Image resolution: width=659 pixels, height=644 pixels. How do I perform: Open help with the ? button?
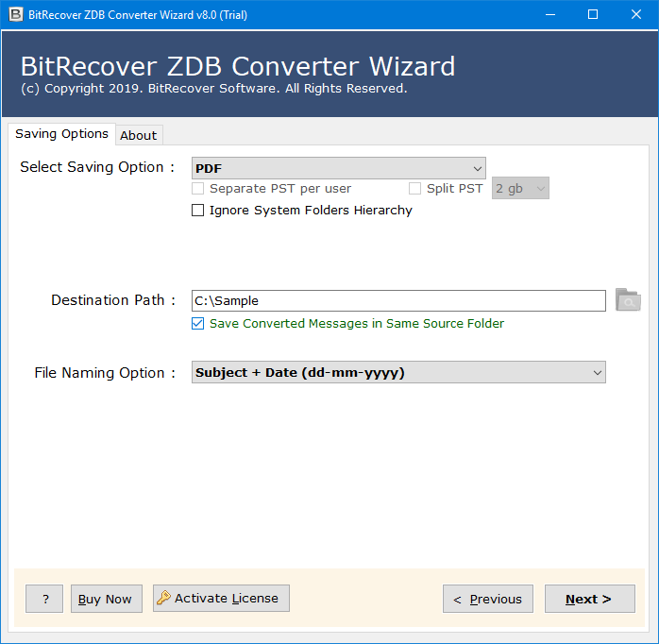pyautogui.click(x=44, y=598)
